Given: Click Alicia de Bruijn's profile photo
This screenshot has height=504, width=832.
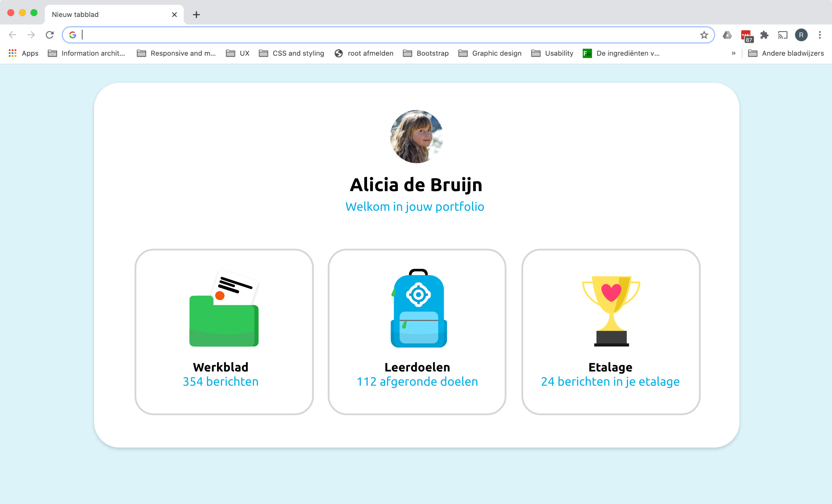Looking at the screenshot, I should coord(416,136).
